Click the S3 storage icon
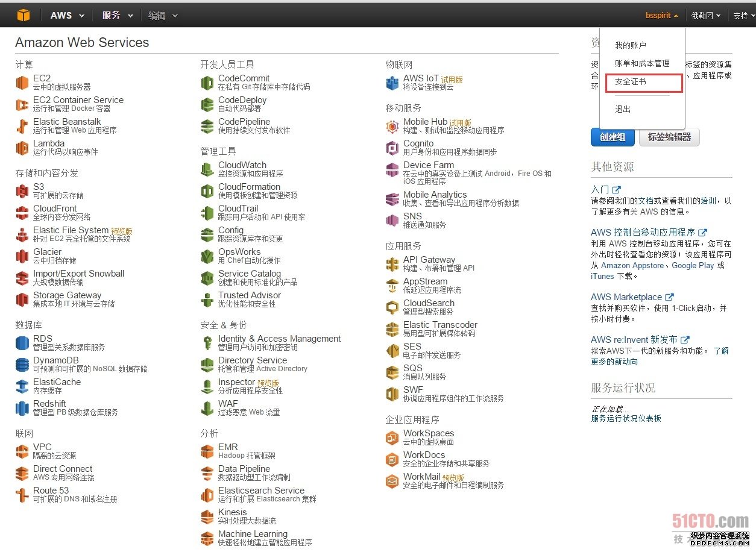Screen dimensions: 756x552 tap(22, 191)
